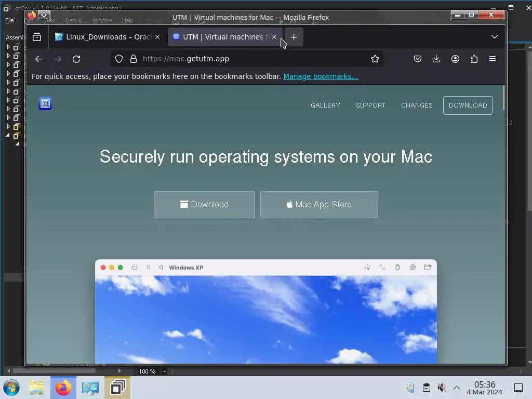Unmute the muted speaker tray icon

pos(442,388)
